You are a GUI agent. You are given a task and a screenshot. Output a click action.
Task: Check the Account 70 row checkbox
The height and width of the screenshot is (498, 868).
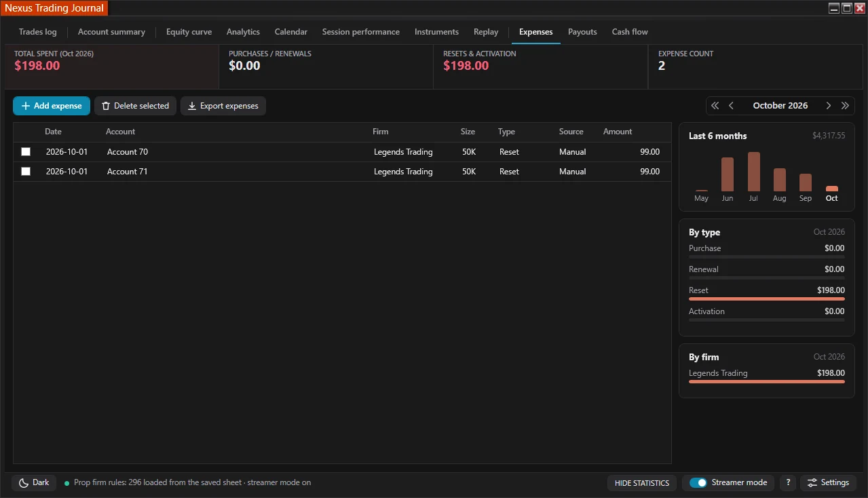coord(26,152)
